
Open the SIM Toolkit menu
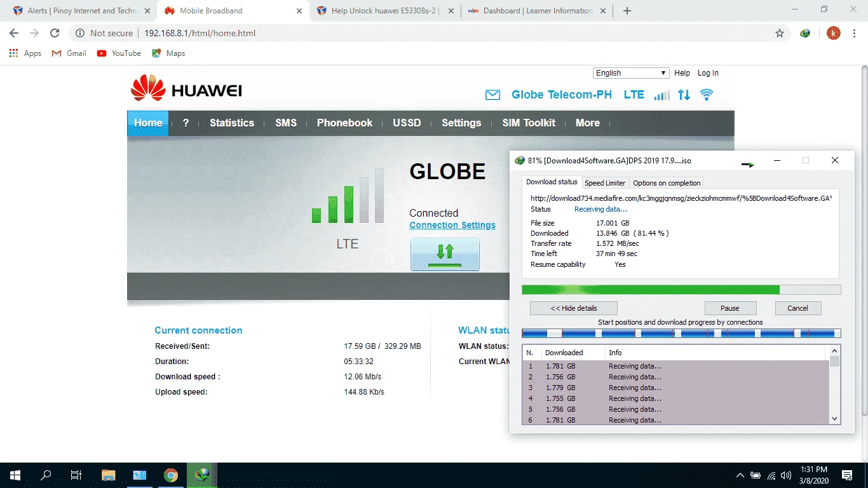[529, 123]
